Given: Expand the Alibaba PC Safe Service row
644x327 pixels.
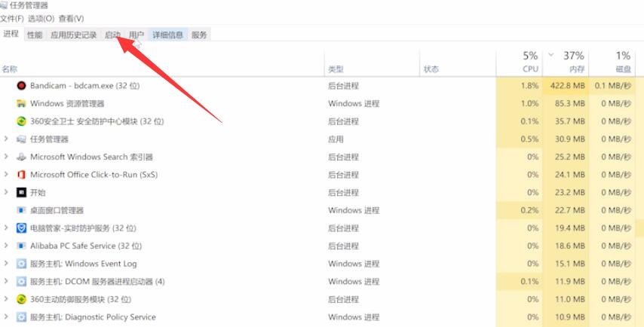Looking at the screenshot, I should (x=6, y=246).
